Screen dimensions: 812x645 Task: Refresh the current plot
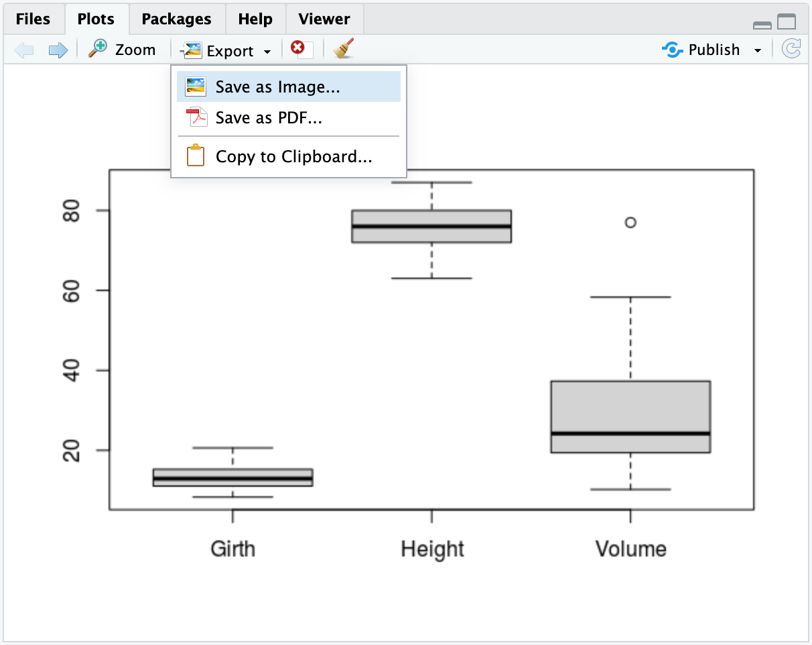[x=791, y=50]
